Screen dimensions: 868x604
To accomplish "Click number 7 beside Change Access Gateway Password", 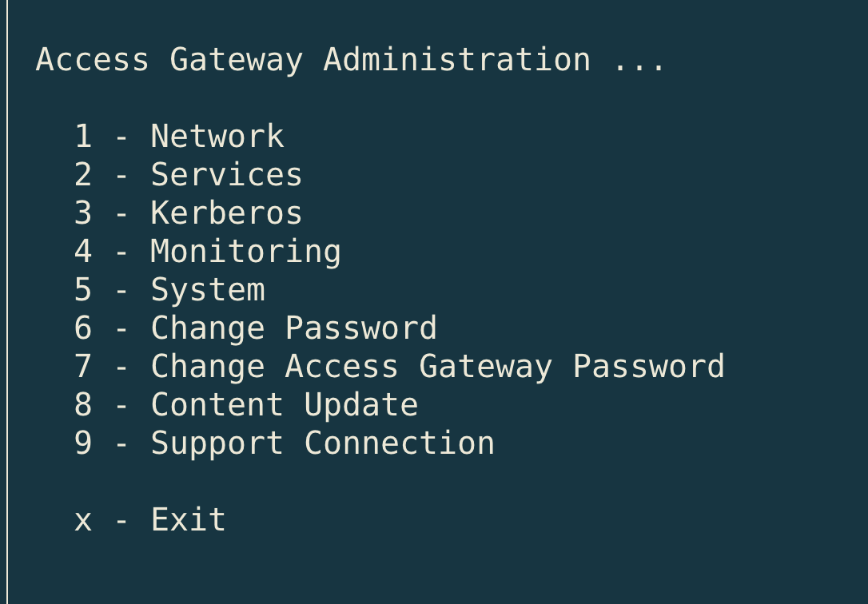I will click(83, 367).
